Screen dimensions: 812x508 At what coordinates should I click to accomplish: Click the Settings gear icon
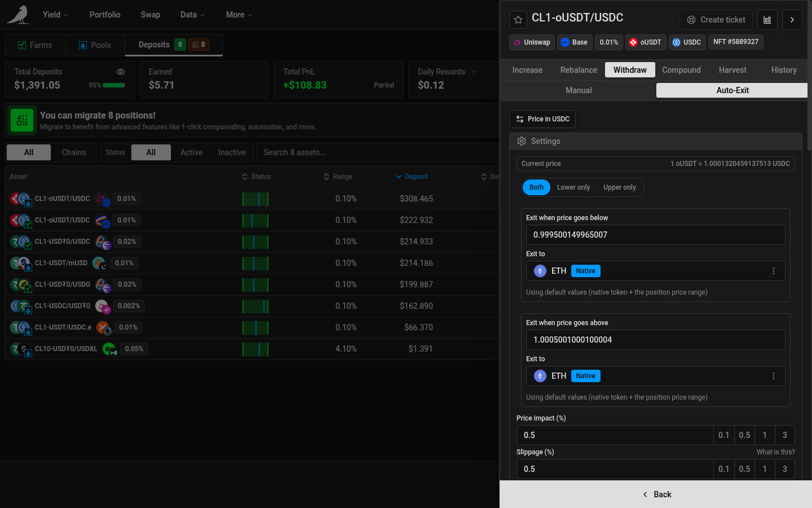(522, 141)
